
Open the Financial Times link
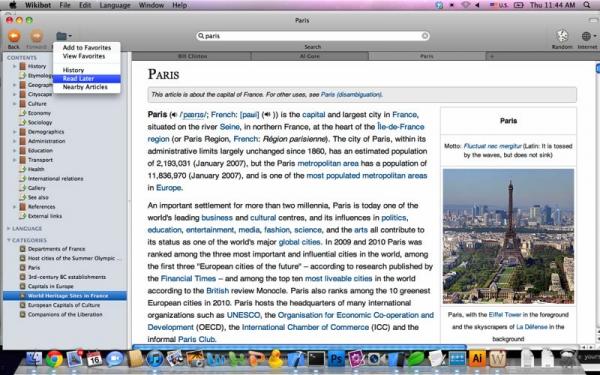[x=188, y=279]
